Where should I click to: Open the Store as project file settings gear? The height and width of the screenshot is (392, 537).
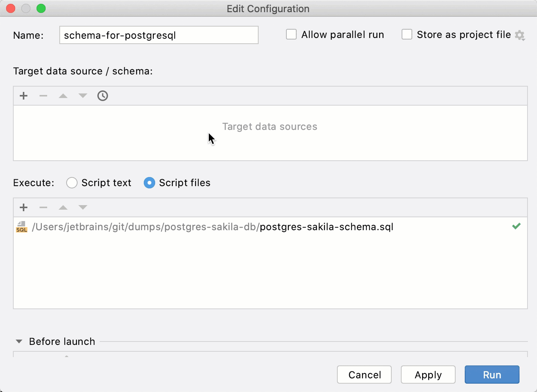(520, 35)
